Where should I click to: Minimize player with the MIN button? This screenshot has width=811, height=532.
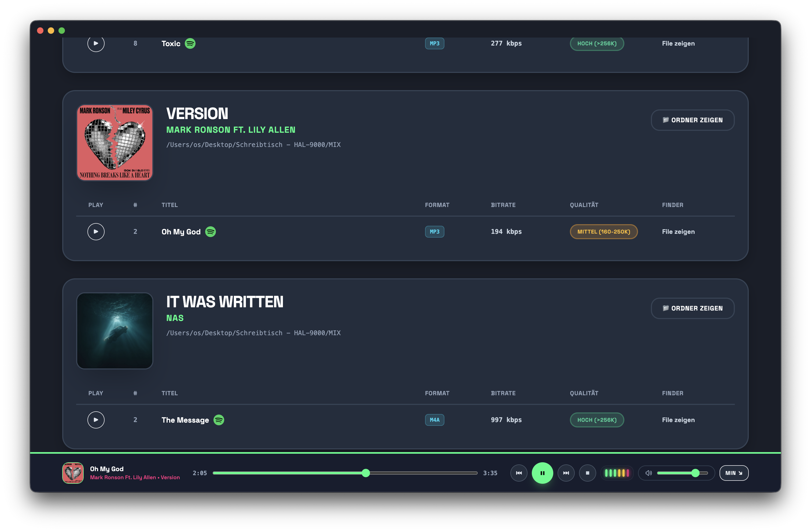[734, 473]
